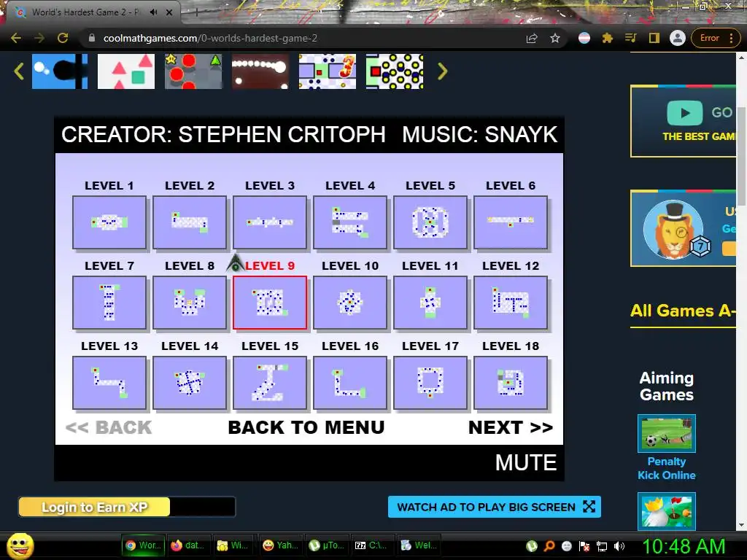Switch to World's Hardest Game 2 tab
The image size is (747, 560).
click(x=91, y=12)
